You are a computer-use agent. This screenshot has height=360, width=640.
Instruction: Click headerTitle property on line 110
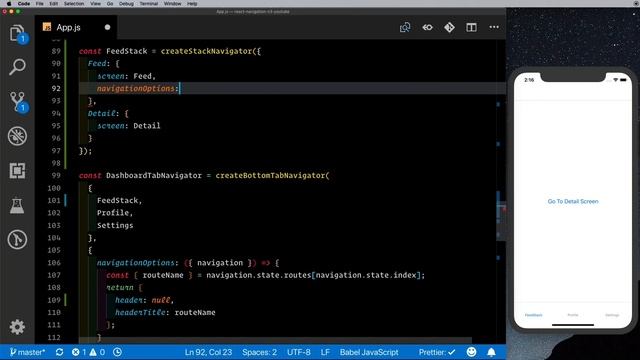140,312
